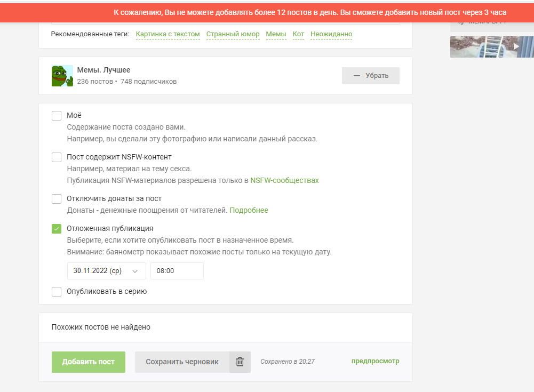Click "Убрать" to remove the community

tap(371, 76)
